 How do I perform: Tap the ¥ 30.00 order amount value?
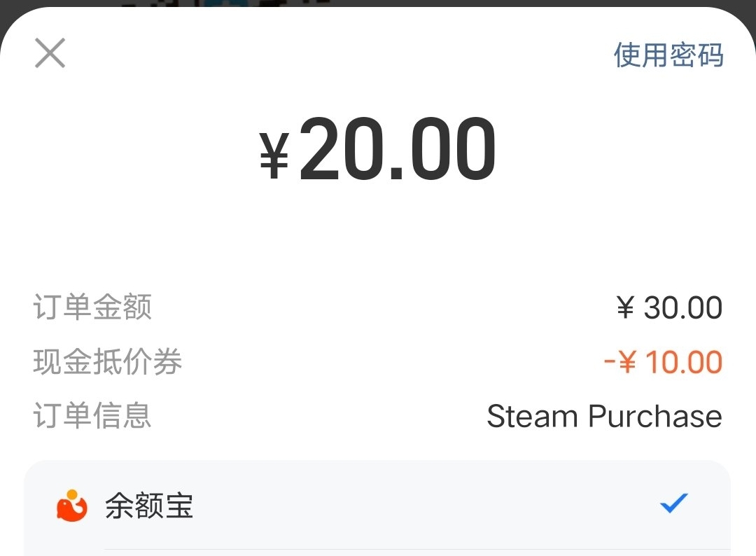(669, 308)
